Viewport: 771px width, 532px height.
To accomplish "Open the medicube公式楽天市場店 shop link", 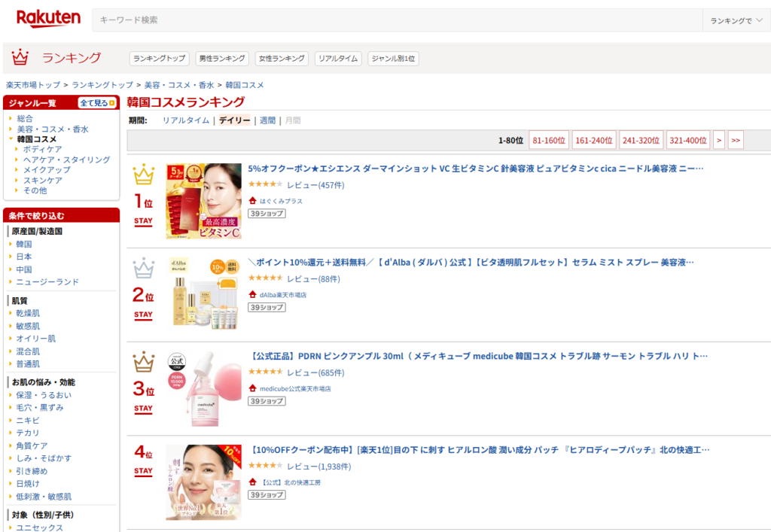I will click(295, 388).
